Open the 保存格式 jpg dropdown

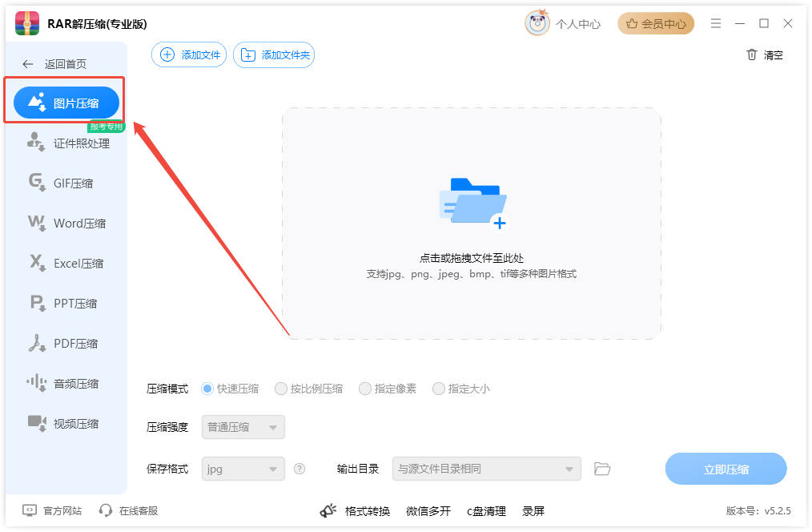(x=243, y=469)
